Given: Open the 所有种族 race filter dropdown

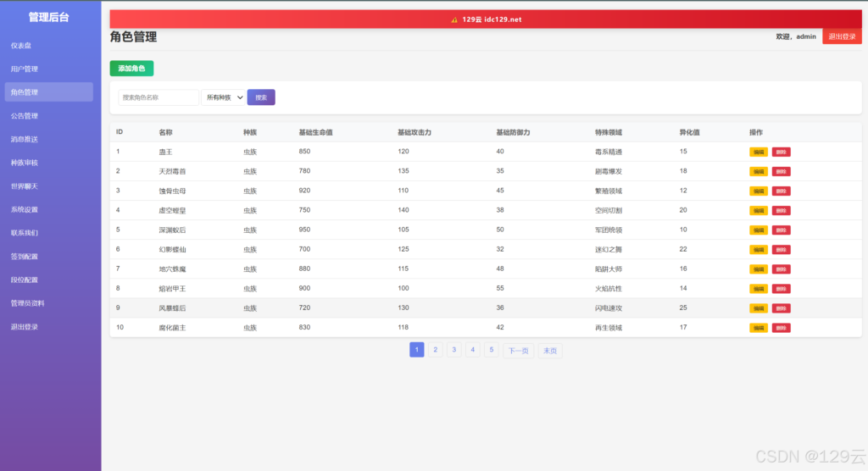Looking at the screenshot, I should click(224, 97).
